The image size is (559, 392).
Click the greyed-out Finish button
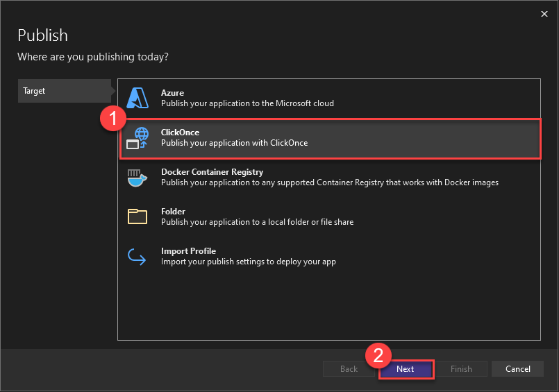point(461,369)
